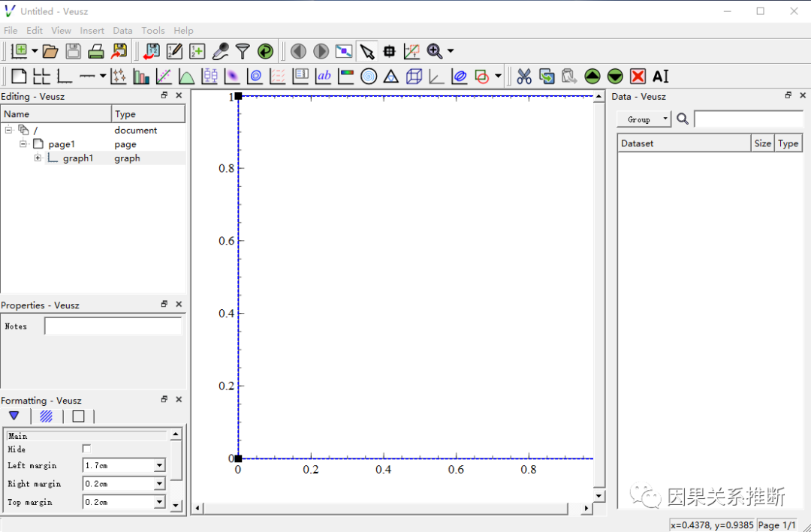
Task: Click the Print icon
Action: [x=95, y=51]
